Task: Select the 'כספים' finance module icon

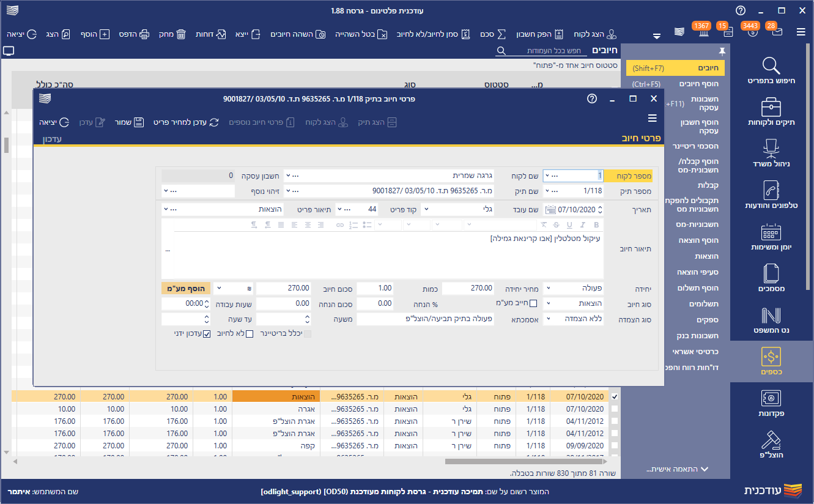Action: click(772, 357)
